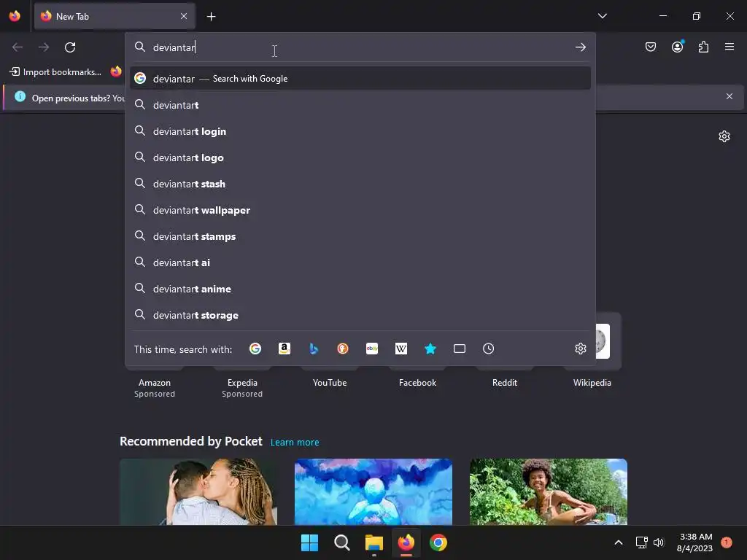This screenshot has width=747, height=560.
Task: Open new tab page personalize gear
Action: point(724,136)
